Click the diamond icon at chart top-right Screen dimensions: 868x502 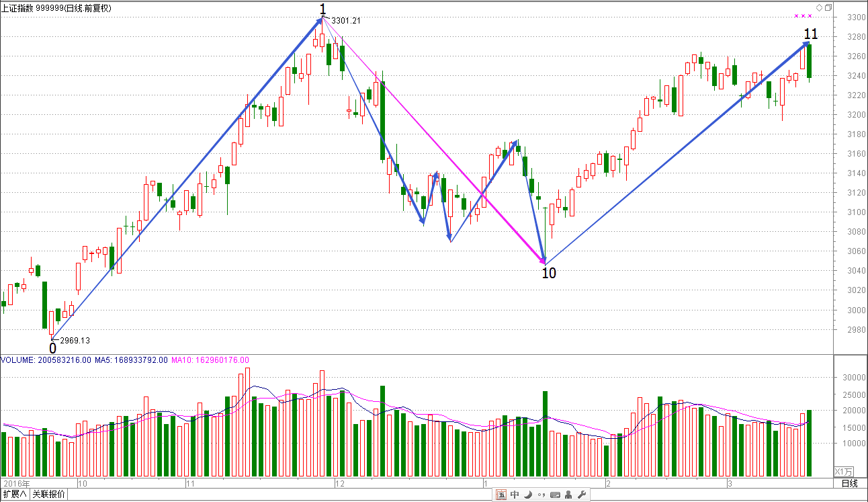click(819, 8)
